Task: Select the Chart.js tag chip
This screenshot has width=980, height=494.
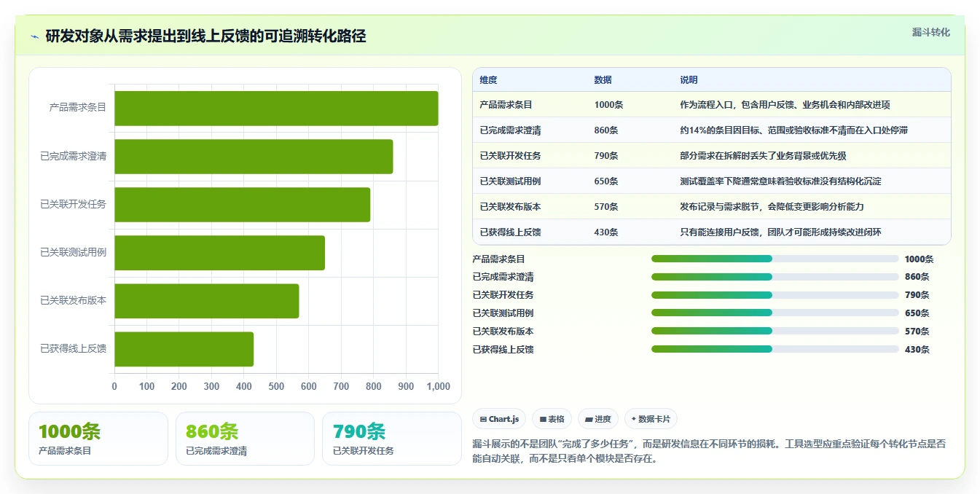Action: (x=499, y=419)
